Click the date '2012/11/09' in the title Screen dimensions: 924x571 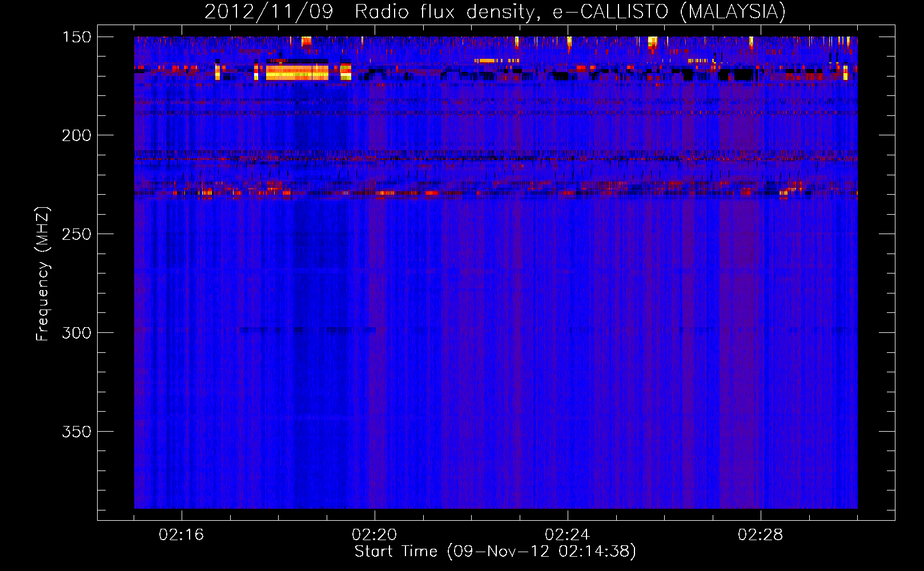(x=268, y=12)
